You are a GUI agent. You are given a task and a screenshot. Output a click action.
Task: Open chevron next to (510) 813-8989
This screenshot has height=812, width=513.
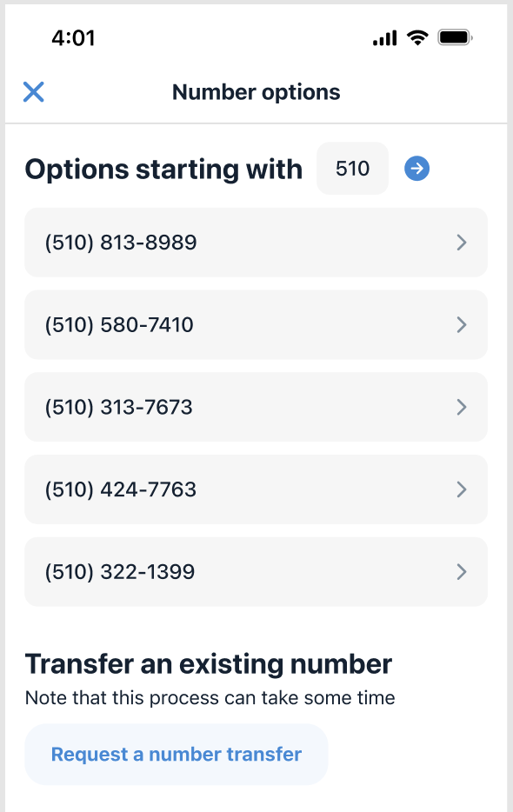pos(462,243)
